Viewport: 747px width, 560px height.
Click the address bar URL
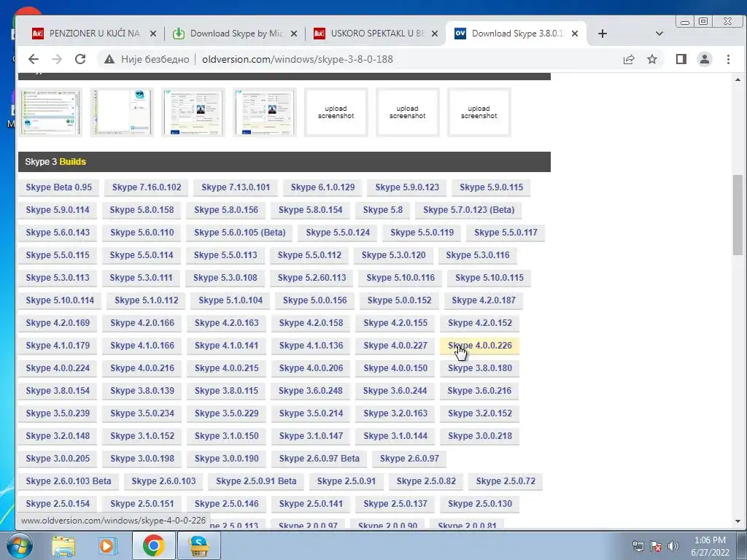coord(298,59)
